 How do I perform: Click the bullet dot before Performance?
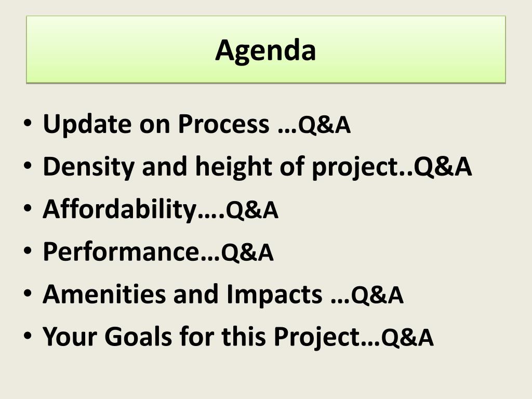[x=28, y=250]
